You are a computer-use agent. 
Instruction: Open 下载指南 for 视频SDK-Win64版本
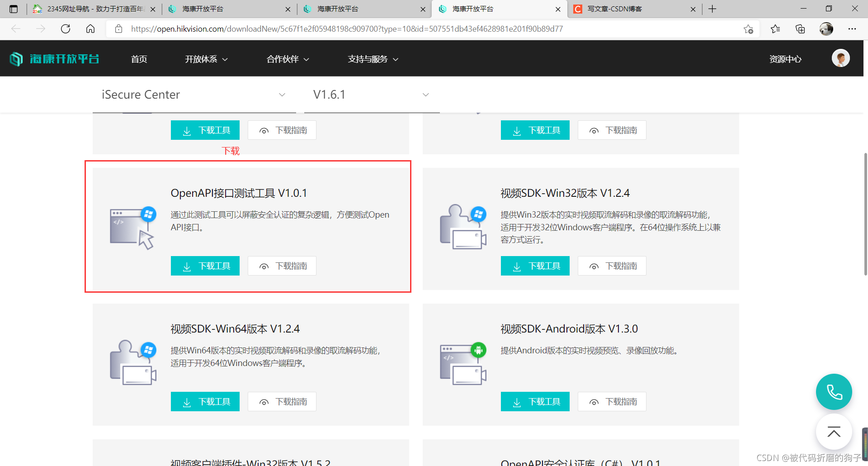(282, 402)
